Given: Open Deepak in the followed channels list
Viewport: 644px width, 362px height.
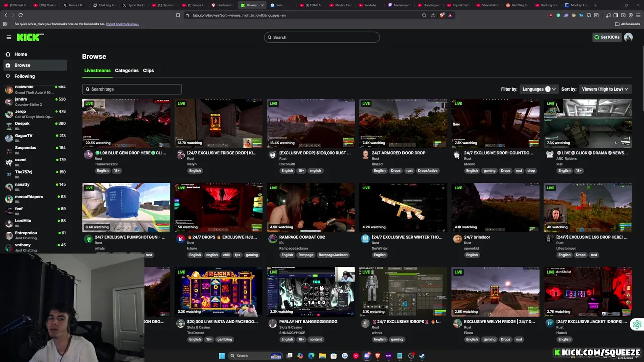Looking at the screenshot, I should click(x=35, y=126).
